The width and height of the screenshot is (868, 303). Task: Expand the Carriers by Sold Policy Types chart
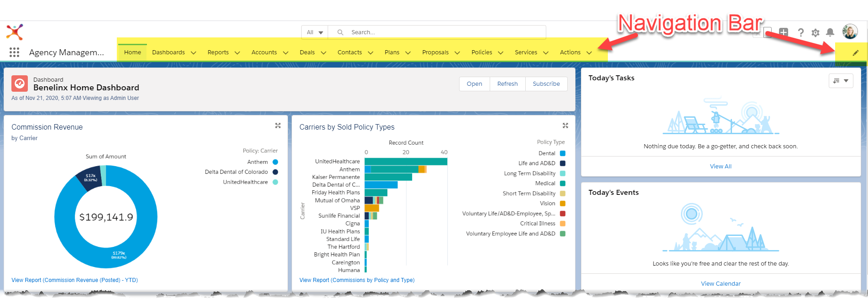coord(565,125)
